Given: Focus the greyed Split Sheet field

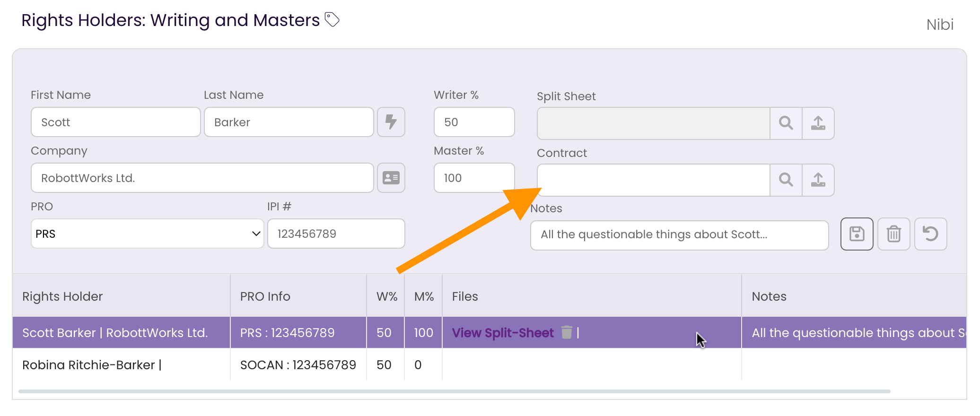Looking at the screenshot, I should [654, 123].
